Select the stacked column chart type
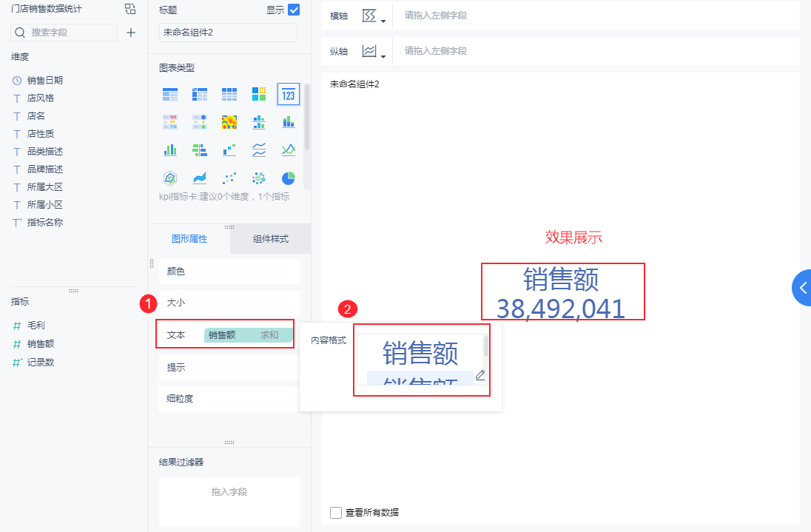The image size is (811, 532). click(289, 122)
